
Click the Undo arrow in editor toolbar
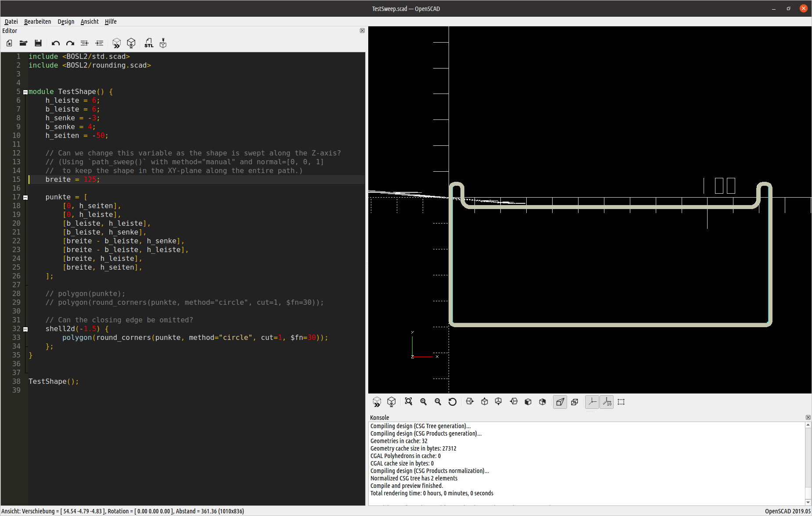[x=55, y=43]
